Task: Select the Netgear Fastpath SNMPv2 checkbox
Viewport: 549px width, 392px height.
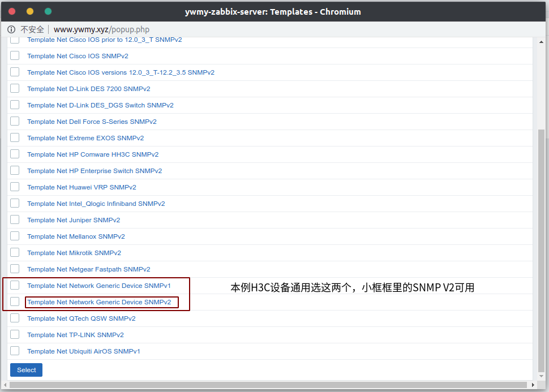Action: click(15, 269)
